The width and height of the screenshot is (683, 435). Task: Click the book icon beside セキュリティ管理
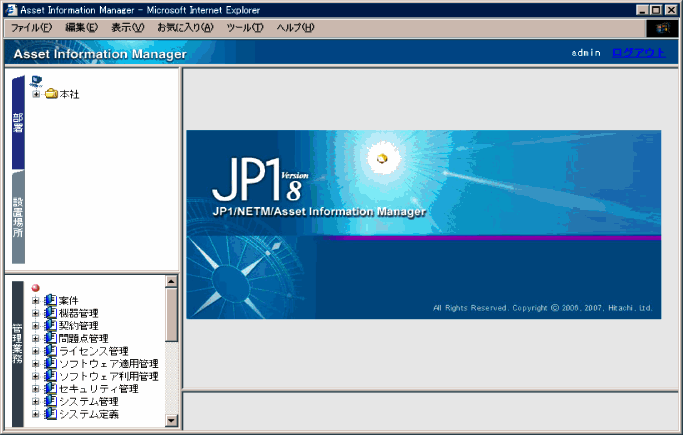coord(51,388)
